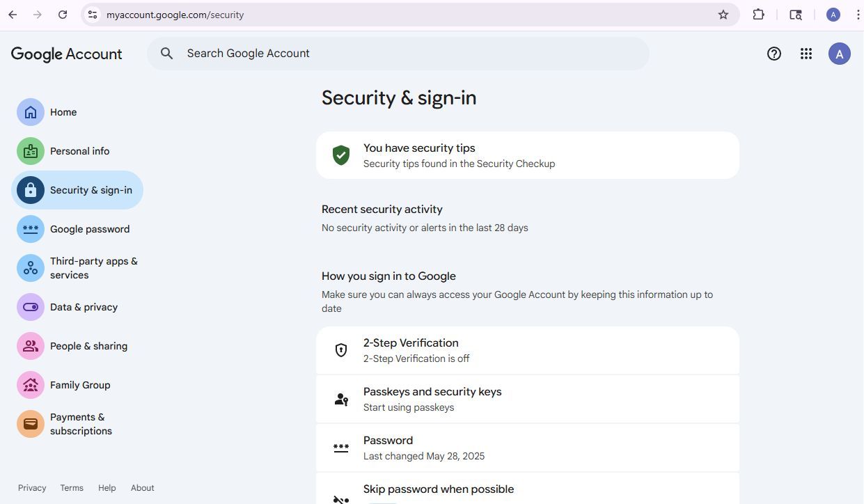Open the You have security tips card
864x504 pixels.
tap(528, 155)
